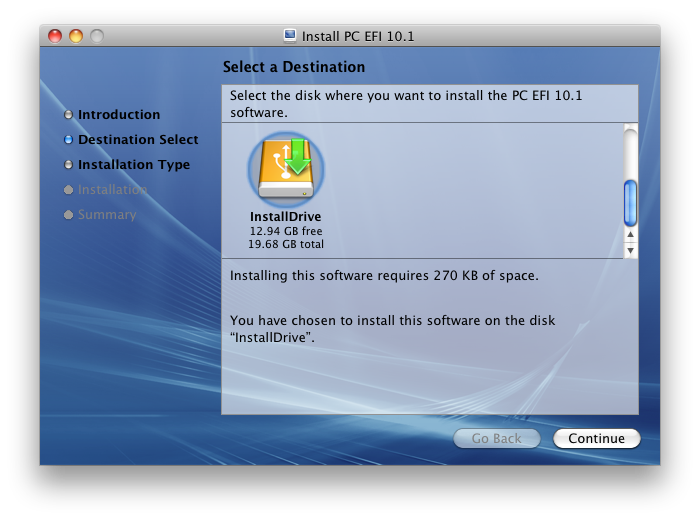This screenshot has width=700, height=520.
Task: Click the dimmed bullet beside Installation
Action: click(68, 190)
